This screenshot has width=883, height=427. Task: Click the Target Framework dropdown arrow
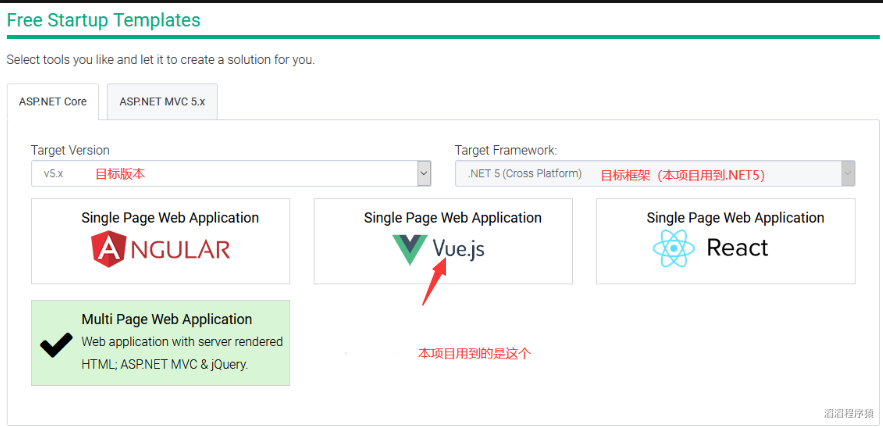point(848,174)
